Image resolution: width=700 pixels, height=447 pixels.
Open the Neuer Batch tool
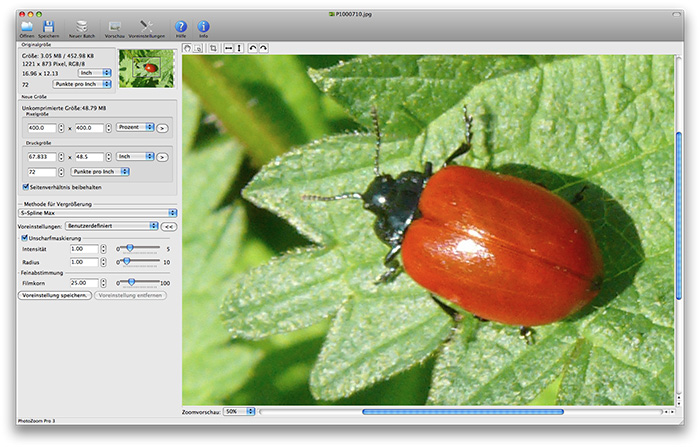(82, 25)
